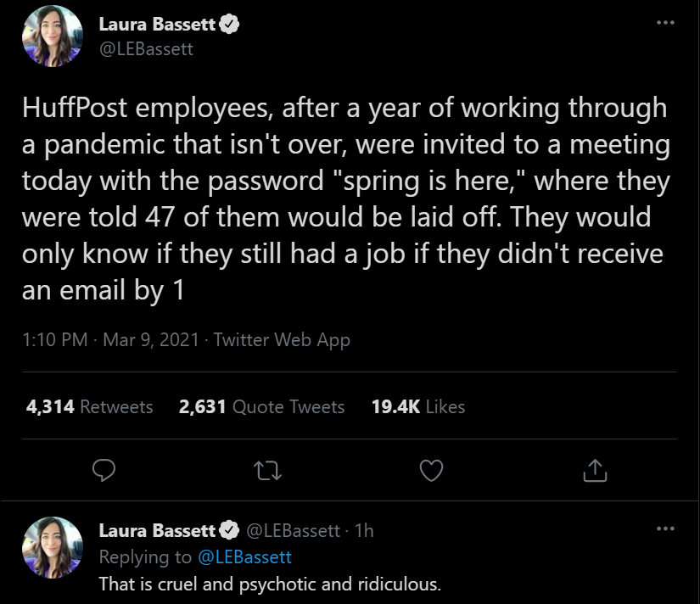Image resolution: width=700 pixels, height=604 pixels.
Task: Click verified badge beside top Laura Bassett
Action: point(229,25)
